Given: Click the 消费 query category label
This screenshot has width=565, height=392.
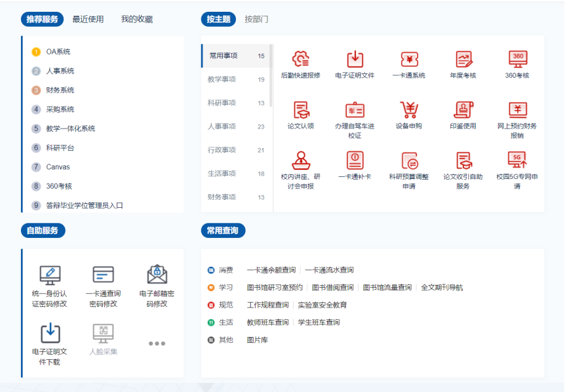Looking at the screenshot, I should coord(226,270).
